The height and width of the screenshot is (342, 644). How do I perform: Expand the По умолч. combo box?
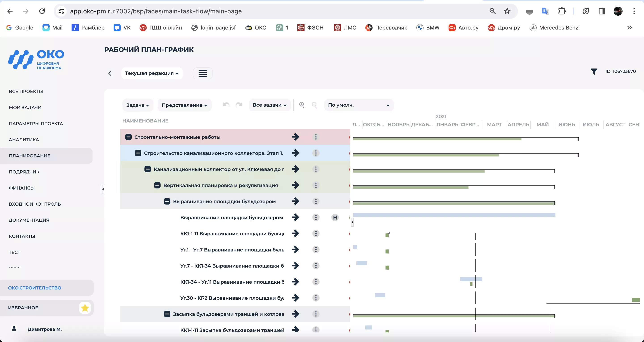tap(358, 105)
